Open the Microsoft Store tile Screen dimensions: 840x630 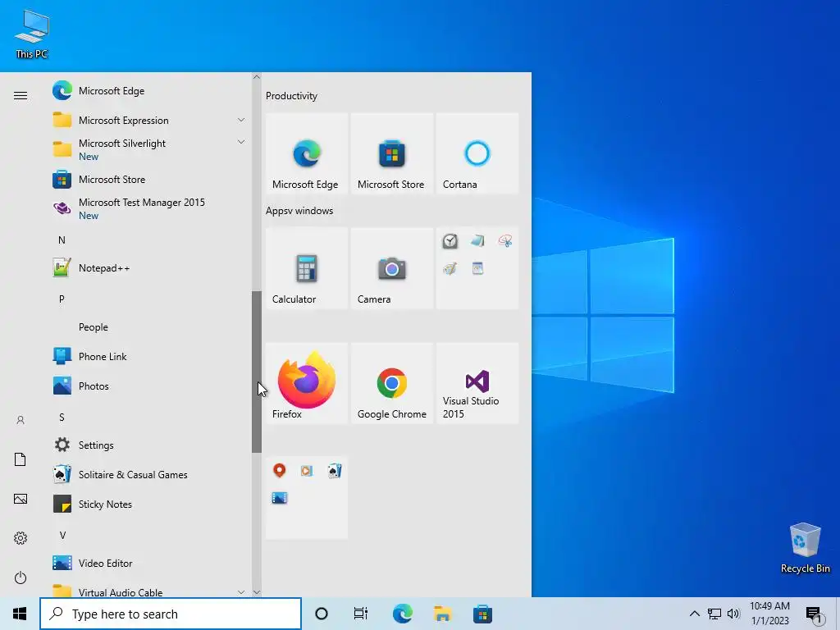(x=391, y=153)
